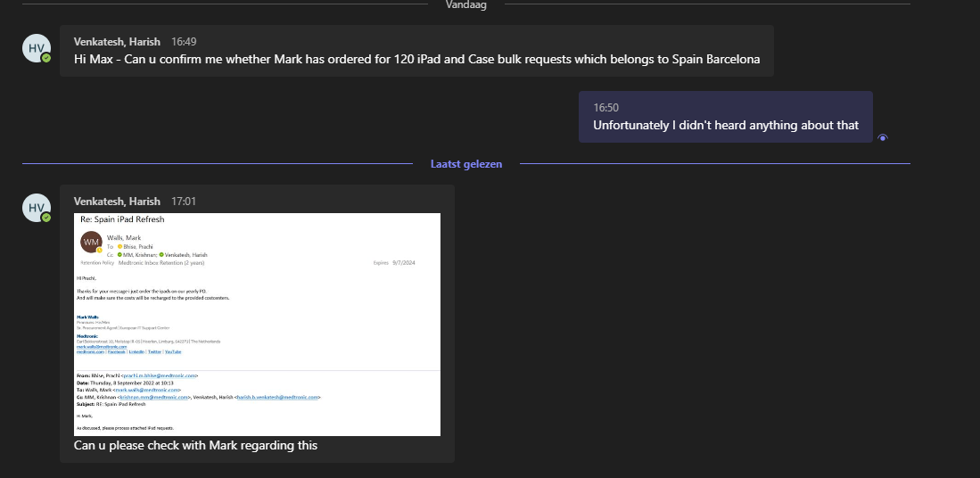Image resolution: width=980 pixels, height=478 pixels.
Task: Click the HV avatar beside the 17:01 message
Action: point(36,208)
